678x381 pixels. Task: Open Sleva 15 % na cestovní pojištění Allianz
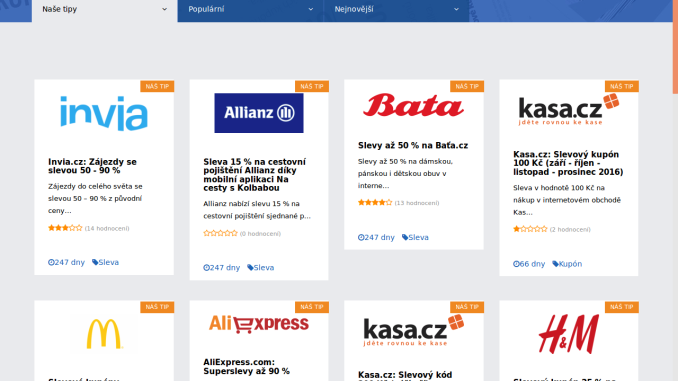point(254,175)
